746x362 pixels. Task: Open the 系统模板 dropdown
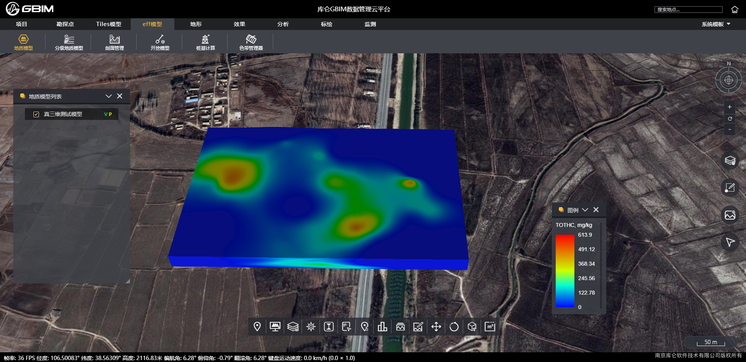(716, 24)
